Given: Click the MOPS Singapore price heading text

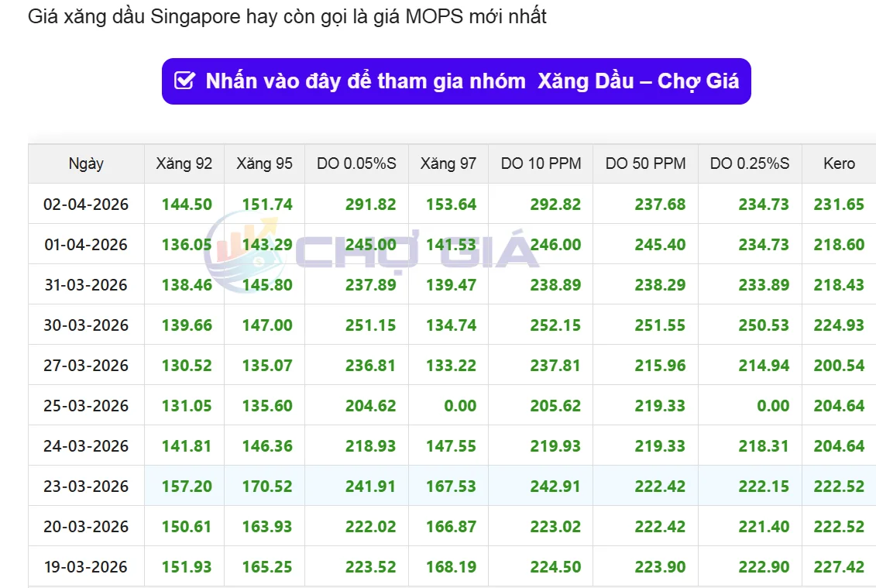Looking at the screenshot, I should point(287,16).
